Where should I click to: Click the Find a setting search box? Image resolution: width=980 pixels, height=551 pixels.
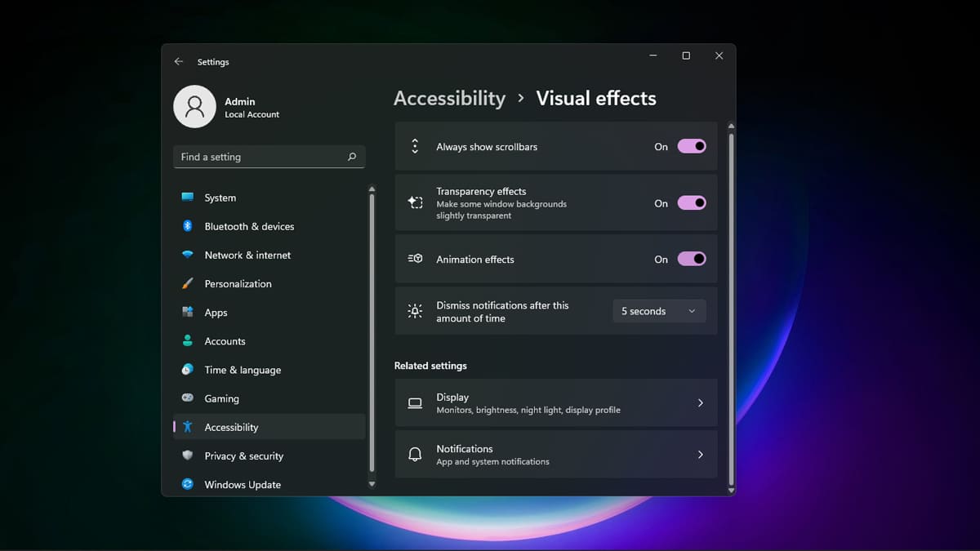(x=269, y=157)
